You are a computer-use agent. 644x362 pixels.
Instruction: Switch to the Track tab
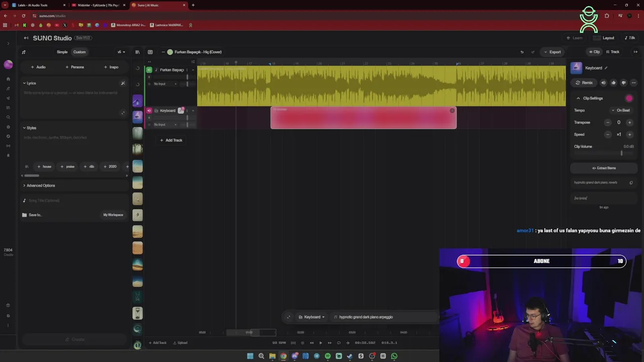(x=612, y=52)
